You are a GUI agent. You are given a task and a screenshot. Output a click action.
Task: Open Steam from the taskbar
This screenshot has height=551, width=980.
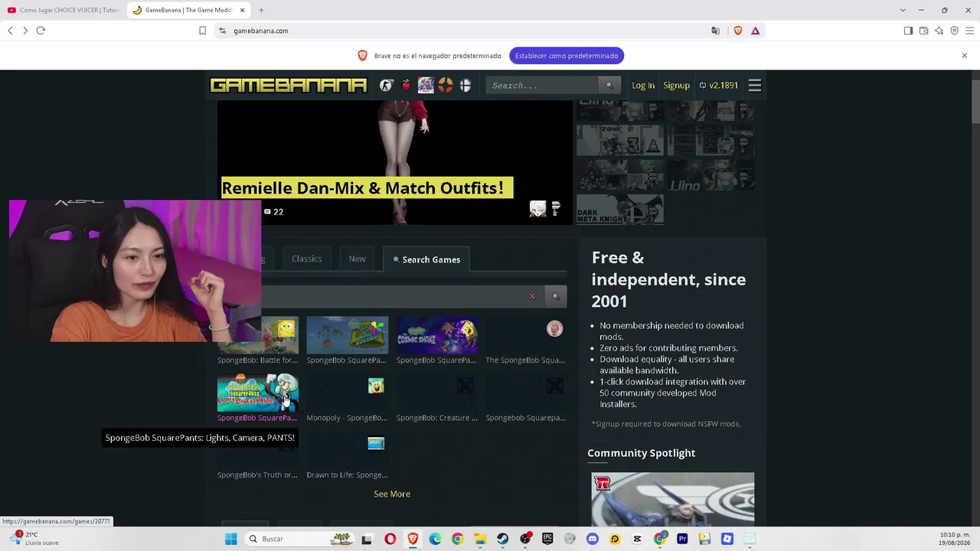tap(502, 539)
